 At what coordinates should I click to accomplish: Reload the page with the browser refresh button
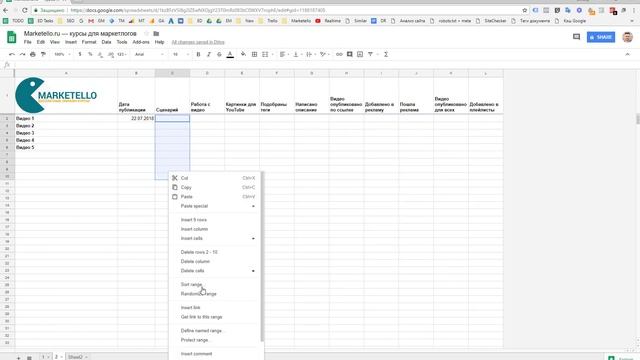[25, 10]
